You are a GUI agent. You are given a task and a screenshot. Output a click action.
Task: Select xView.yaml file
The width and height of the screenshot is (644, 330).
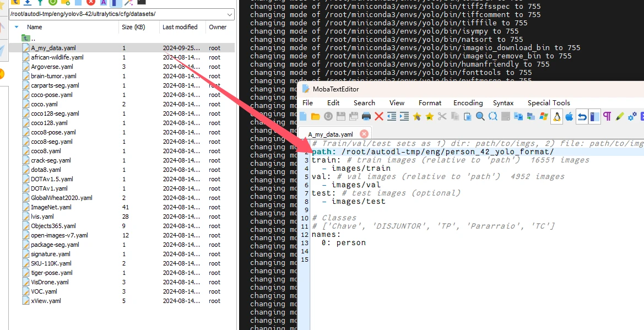click(x=46, y=301)
